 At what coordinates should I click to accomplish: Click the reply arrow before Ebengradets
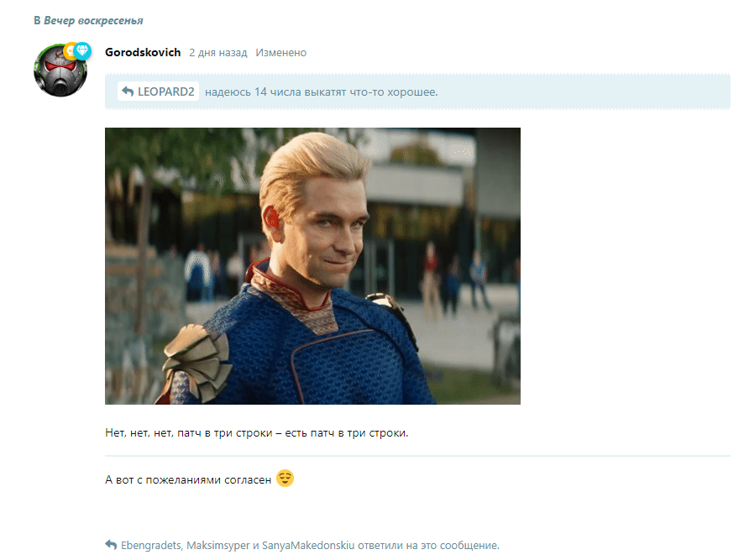[x=111, y=544]
